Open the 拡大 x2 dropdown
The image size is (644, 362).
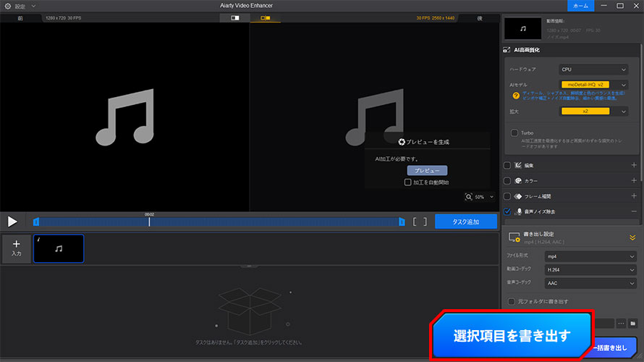pyautogui.click(x=593, y=111)
